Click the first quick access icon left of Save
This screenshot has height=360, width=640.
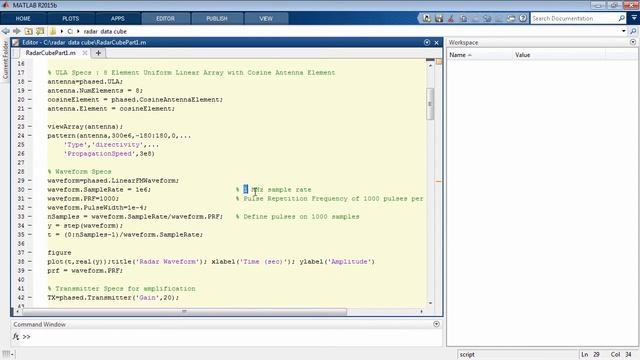[x=427, y=18]
